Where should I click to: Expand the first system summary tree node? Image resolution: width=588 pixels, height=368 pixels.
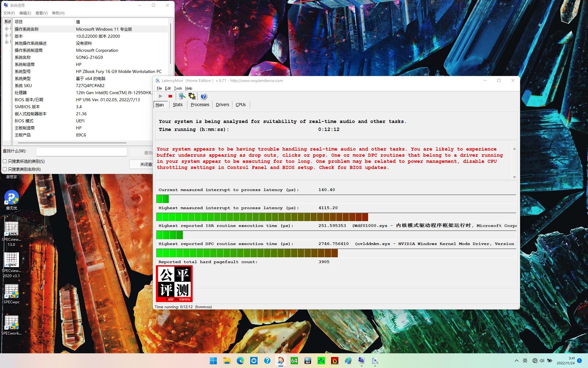[6, 29]
